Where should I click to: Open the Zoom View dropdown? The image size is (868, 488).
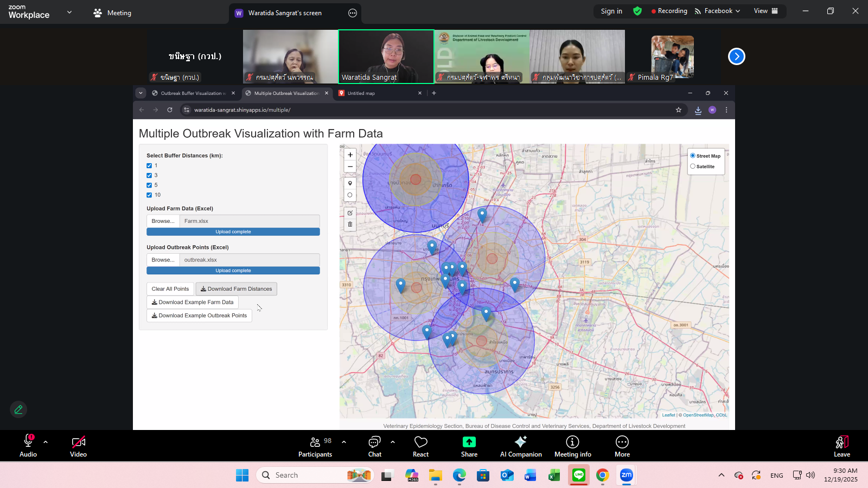765,11
